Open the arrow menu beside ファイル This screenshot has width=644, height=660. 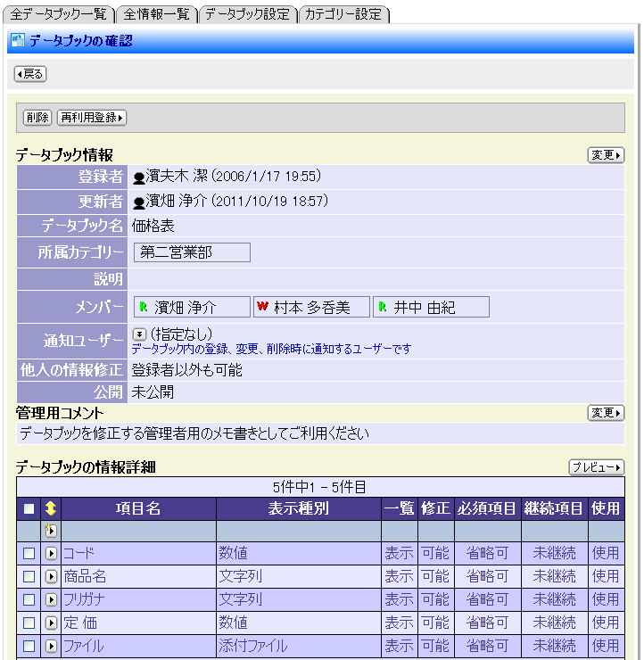(51, 647)
